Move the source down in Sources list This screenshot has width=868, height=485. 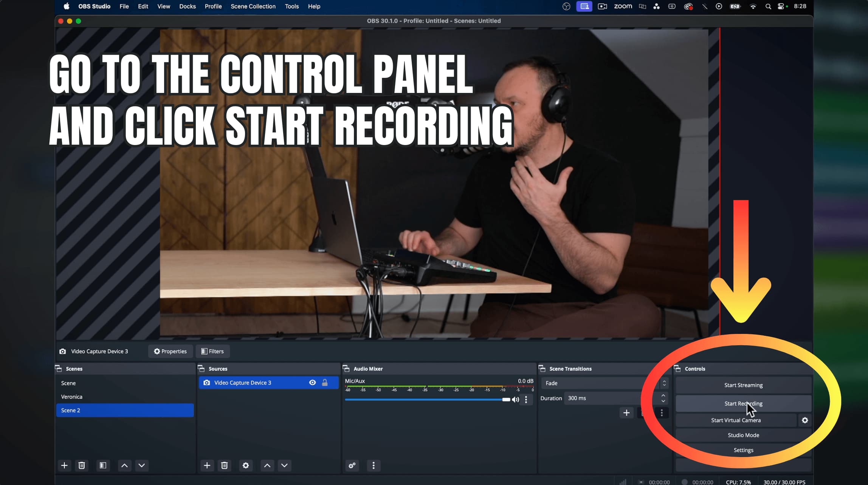[x=284, y=465]
